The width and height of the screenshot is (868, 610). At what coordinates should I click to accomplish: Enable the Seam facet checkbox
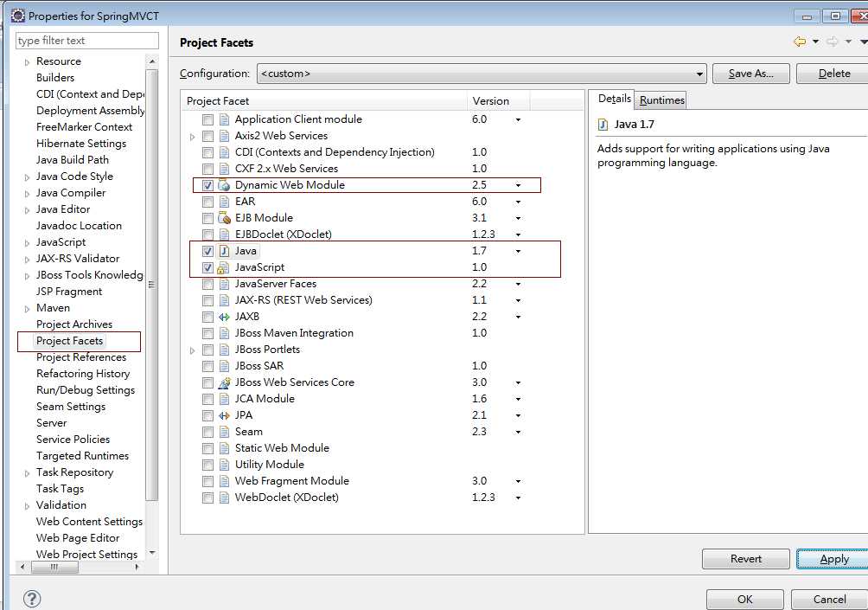click(x=207, y=432)
